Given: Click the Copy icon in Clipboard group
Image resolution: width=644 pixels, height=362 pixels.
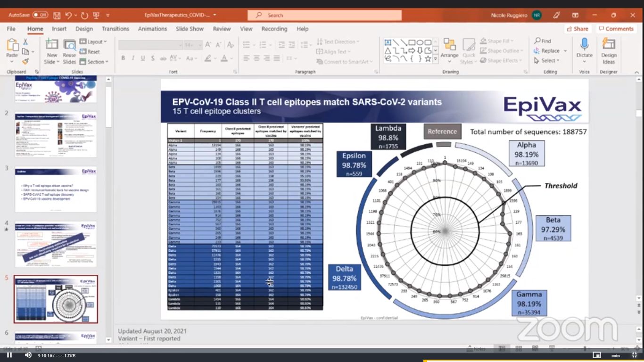Looking at the screenshot, I should click(25, 52).
